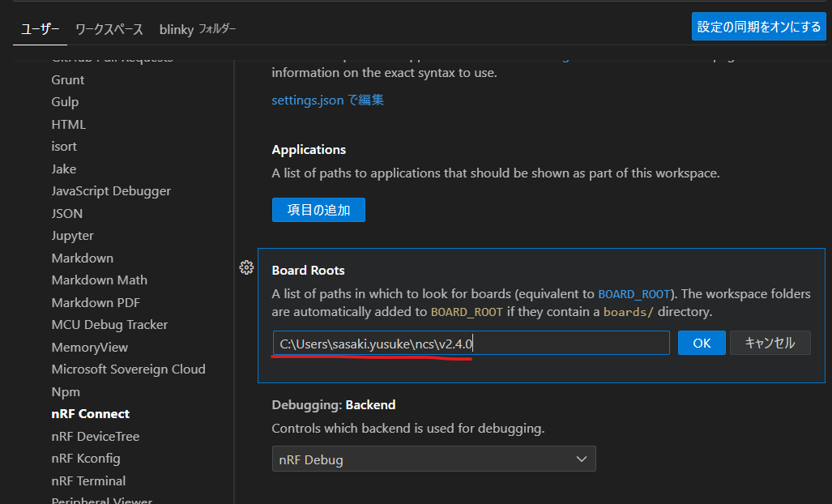
Task: Open the Debugging Backend dropdown
Action: pyautogui.click(x=433, y=459)
